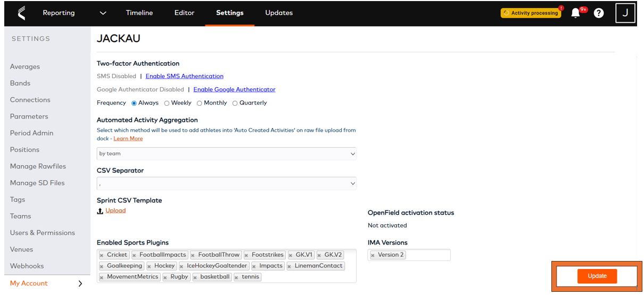Remove the Version 2 IMA tag
The width and height of the screenshot is (644, 295).
coord(373,256)
